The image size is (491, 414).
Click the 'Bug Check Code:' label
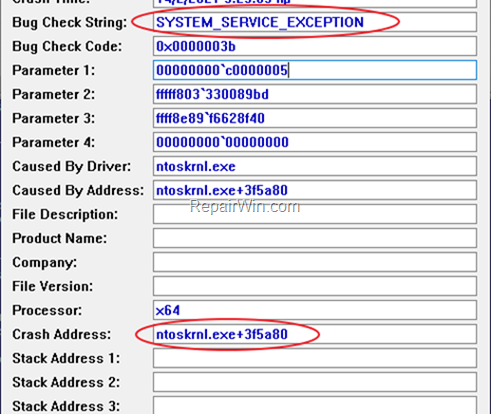tap(67, 47)
